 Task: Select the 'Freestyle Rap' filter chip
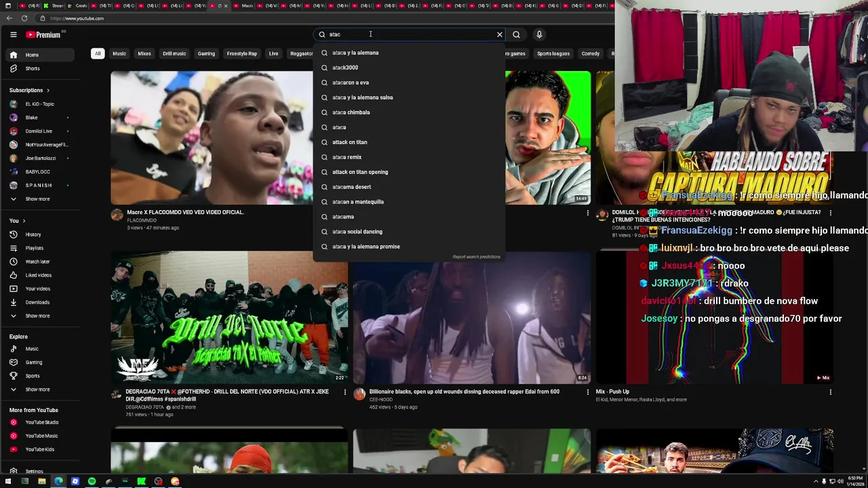[x=242, y=54]
